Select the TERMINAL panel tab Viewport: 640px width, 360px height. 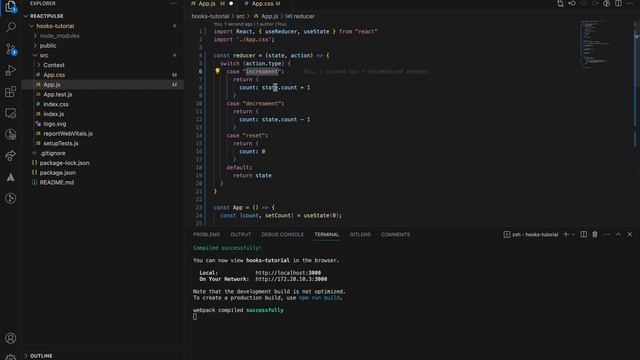[327, 234]
